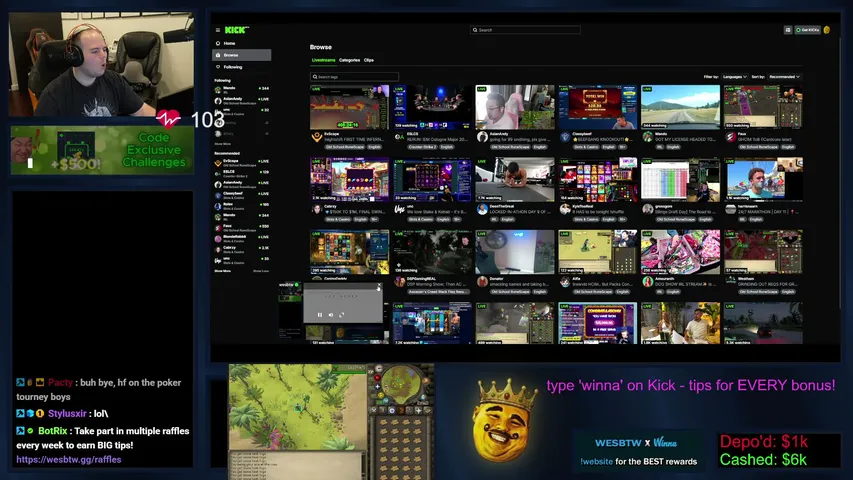Click the RuneScape minimap in bottom game window
853x480 pixels.
point(401,384)
